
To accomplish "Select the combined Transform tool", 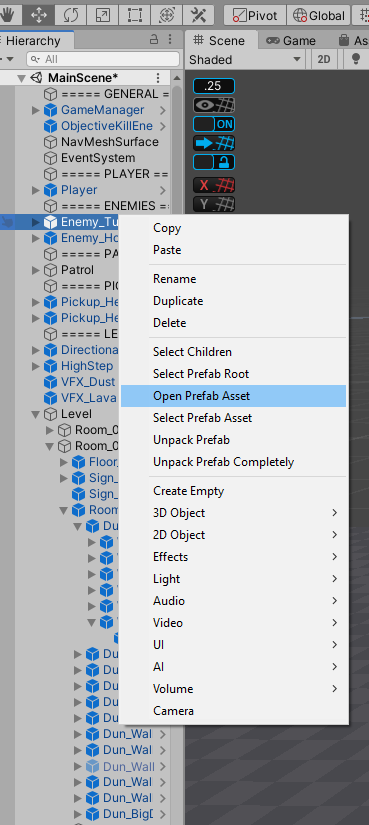I will [166, 15].
